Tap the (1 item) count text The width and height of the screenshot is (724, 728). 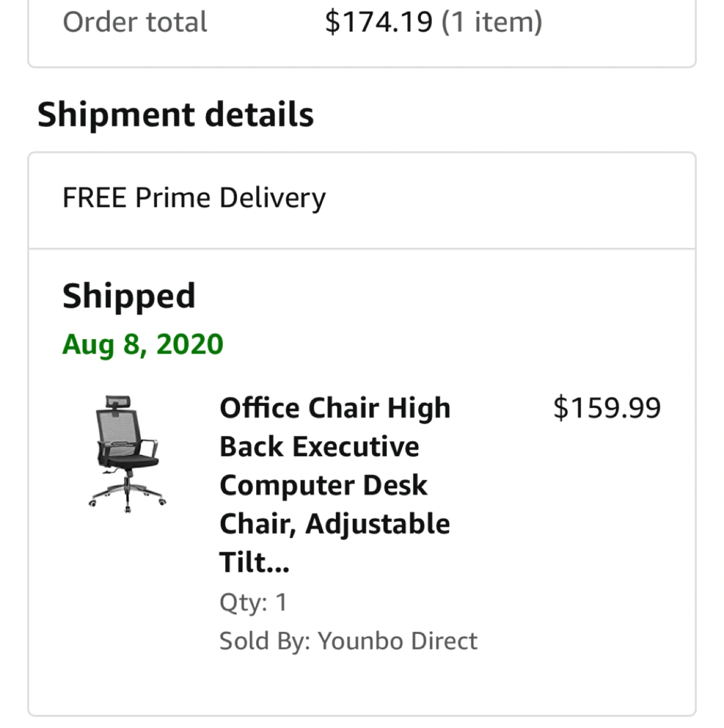(492, 22)
